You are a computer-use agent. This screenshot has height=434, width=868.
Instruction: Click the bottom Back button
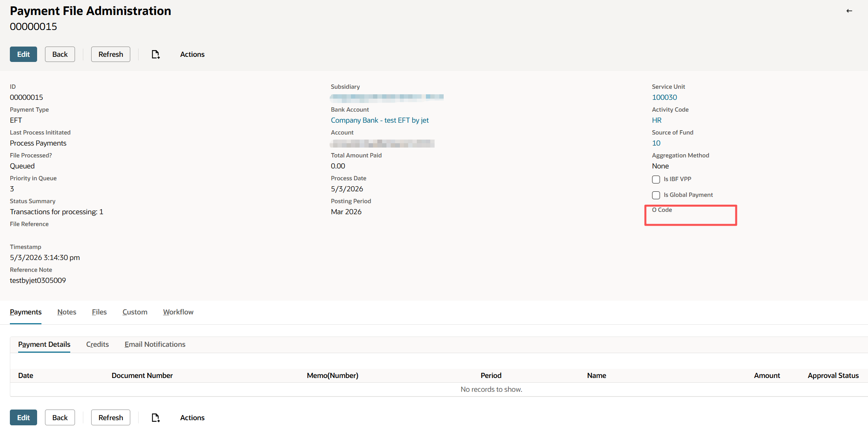(60, 417)
